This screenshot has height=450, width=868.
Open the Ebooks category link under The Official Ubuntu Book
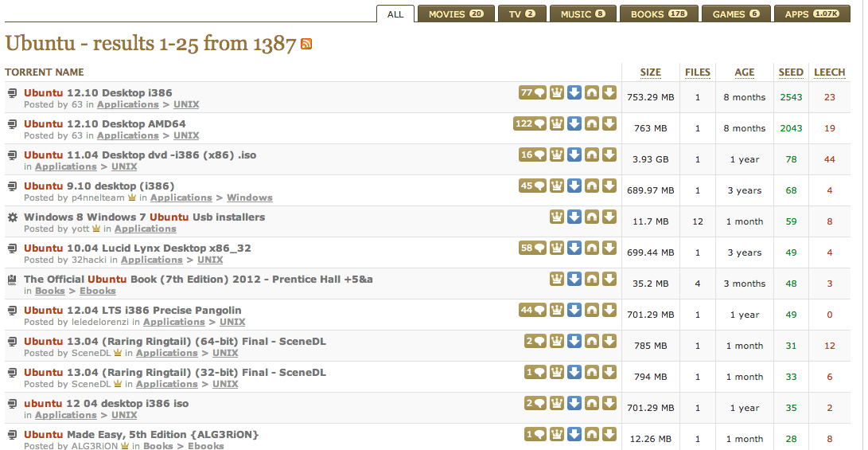pos(97,291)
